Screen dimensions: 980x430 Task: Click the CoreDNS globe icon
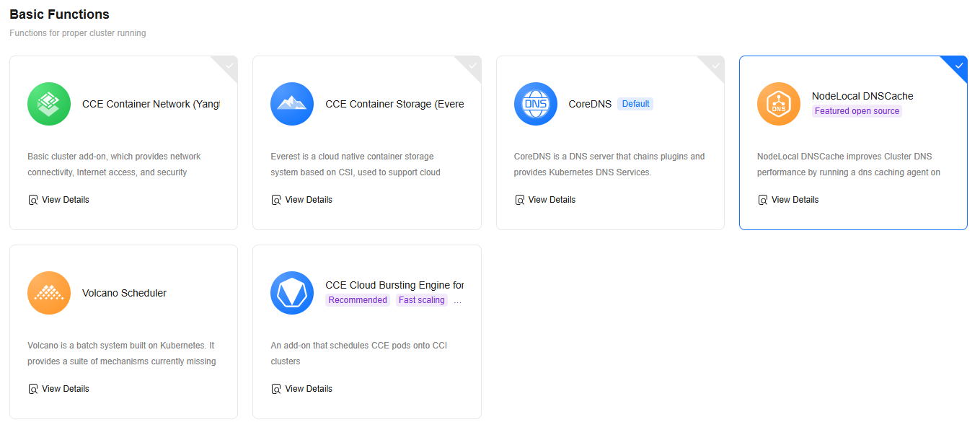[536, 104]
